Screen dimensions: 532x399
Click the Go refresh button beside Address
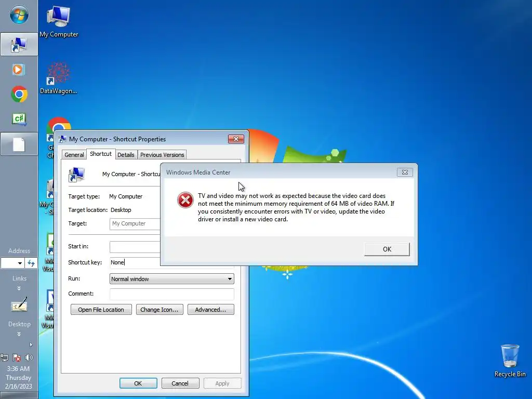(31, 263)
